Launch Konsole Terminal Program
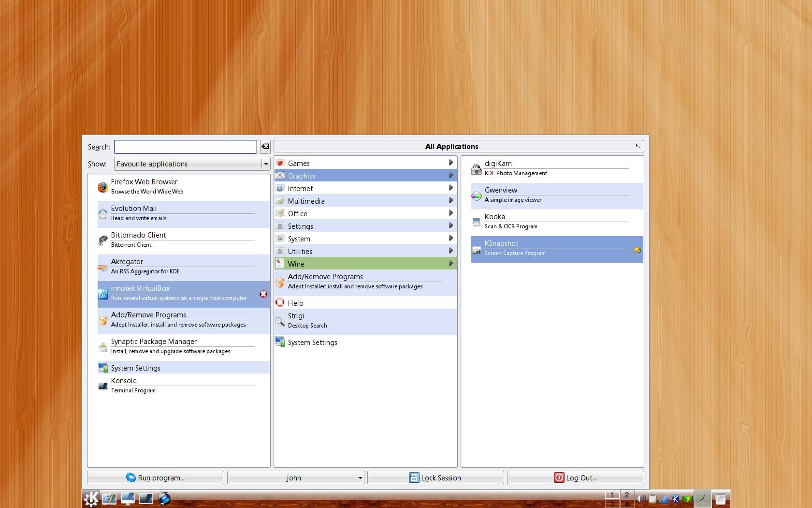Image resolution: width=812 pixels, height=508 pixels. (184, 386)
